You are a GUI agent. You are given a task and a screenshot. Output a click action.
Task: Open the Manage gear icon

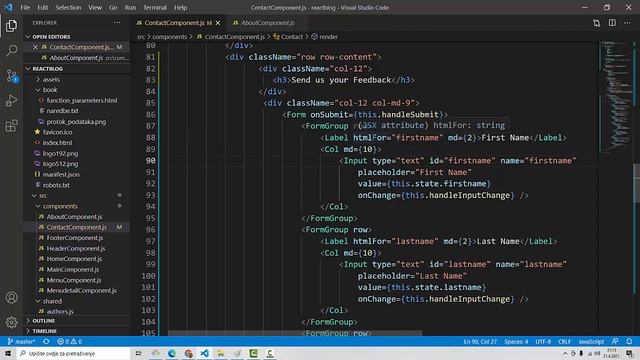[11, 322]
